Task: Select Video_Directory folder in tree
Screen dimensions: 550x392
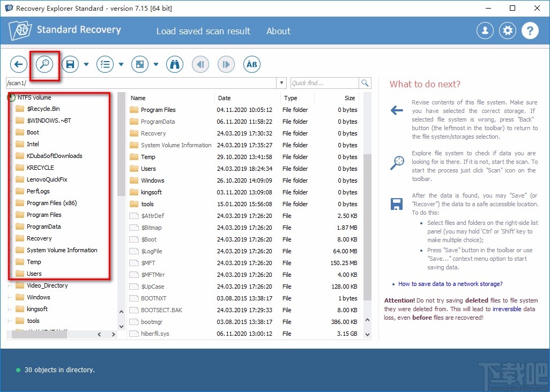Action: 47,285
